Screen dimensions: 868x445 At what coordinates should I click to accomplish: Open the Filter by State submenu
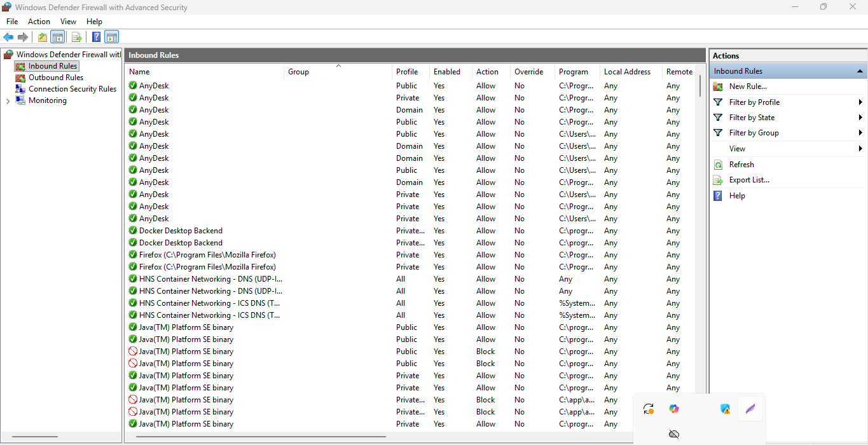coord(752,118)
